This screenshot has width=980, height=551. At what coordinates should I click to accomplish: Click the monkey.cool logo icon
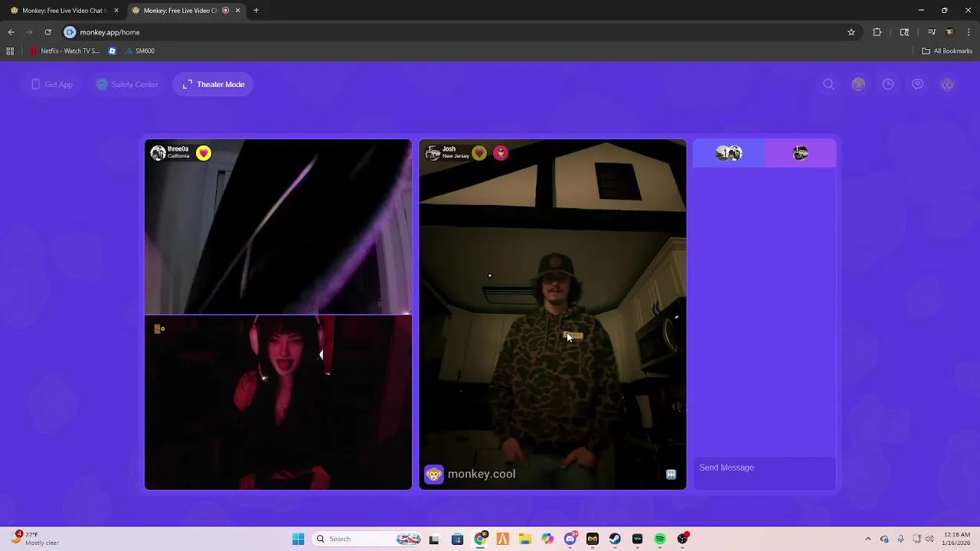coord(434,474)
